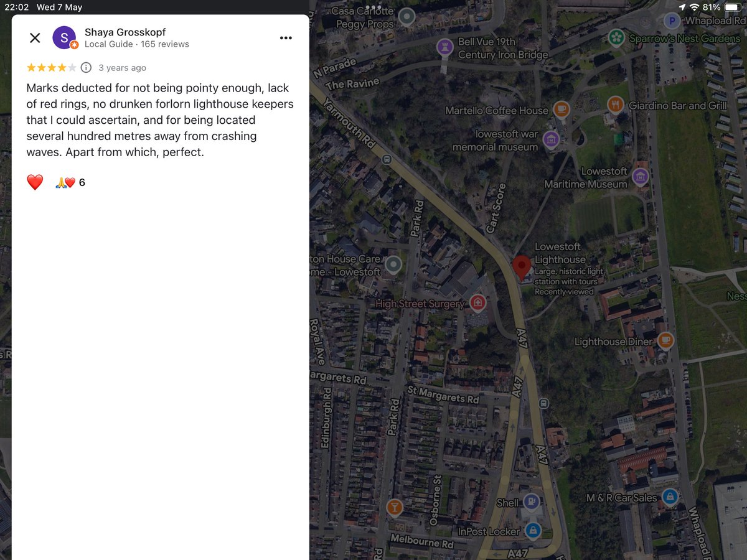Open Shaya Grosskopf reviewer profile name

(125, 32)
